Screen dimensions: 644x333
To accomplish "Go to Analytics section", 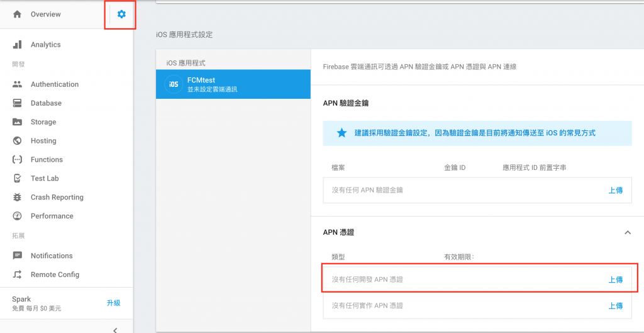I will (x=45, y=45).
